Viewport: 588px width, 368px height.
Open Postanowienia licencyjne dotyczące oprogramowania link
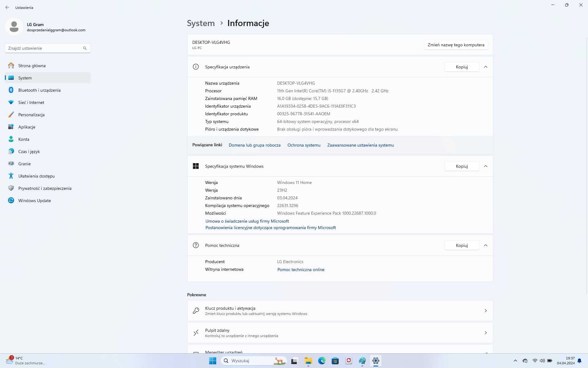tap(271, 228)
